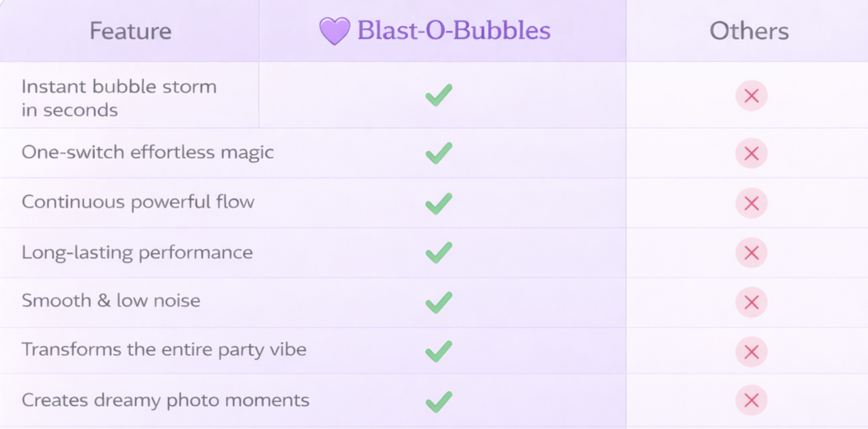Click the Feature column header
The image size is (868, 429).
130,31
